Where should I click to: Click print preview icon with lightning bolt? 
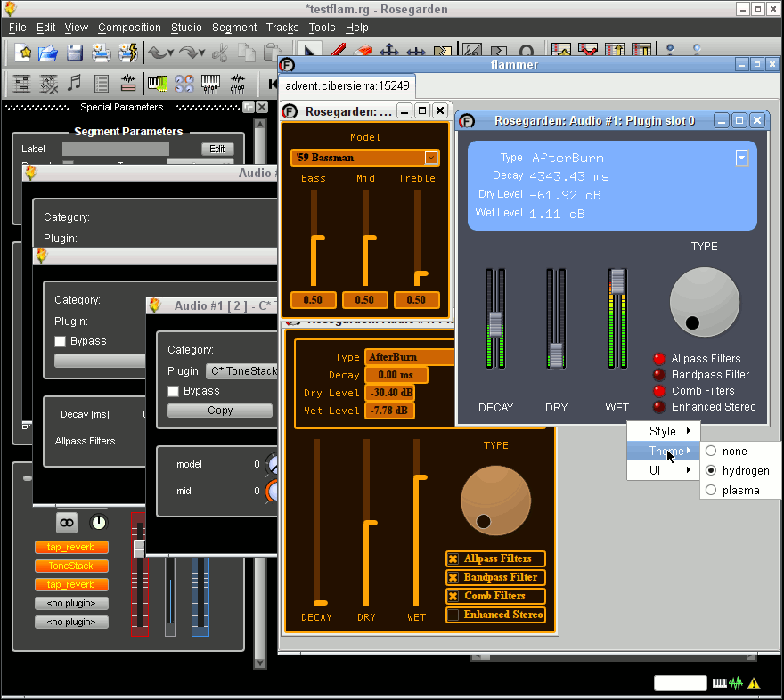(127, 52)
